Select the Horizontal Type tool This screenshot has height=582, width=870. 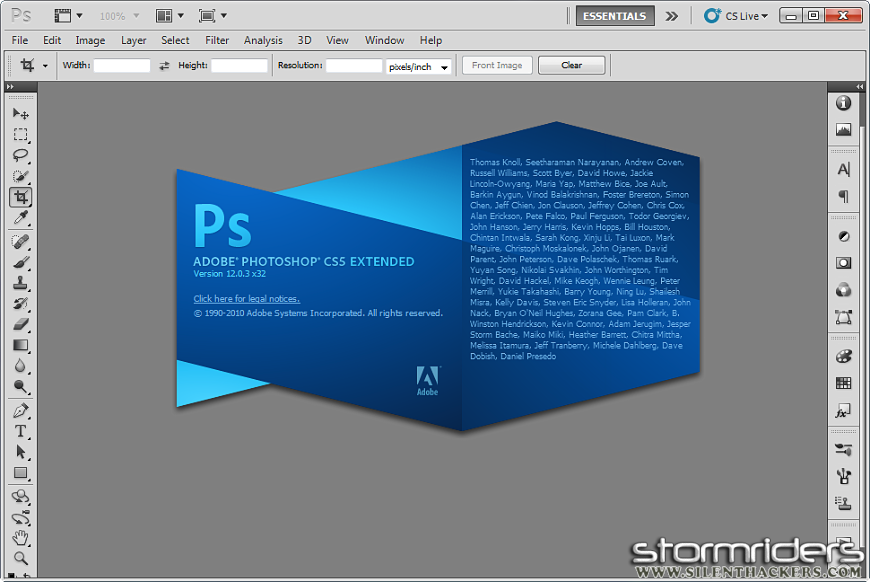click(21, 431)
